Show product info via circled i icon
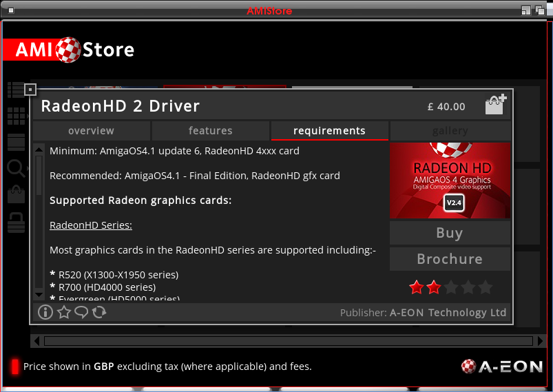Screen dimensions: 553x392 45,313
